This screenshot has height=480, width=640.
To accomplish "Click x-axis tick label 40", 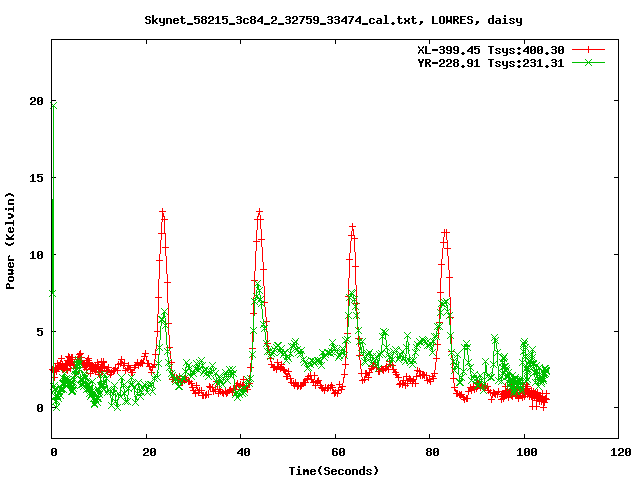I will coord(244,452).
